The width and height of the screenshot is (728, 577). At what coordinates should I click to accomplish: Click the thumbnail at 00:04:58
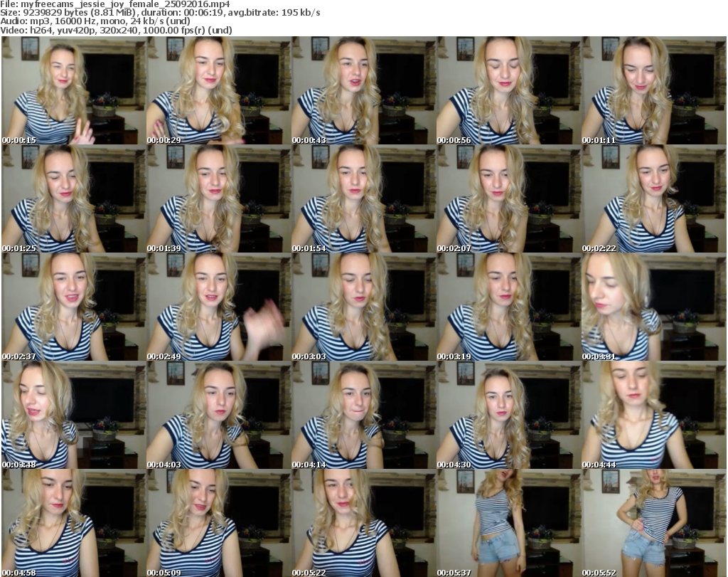point(74,523)
